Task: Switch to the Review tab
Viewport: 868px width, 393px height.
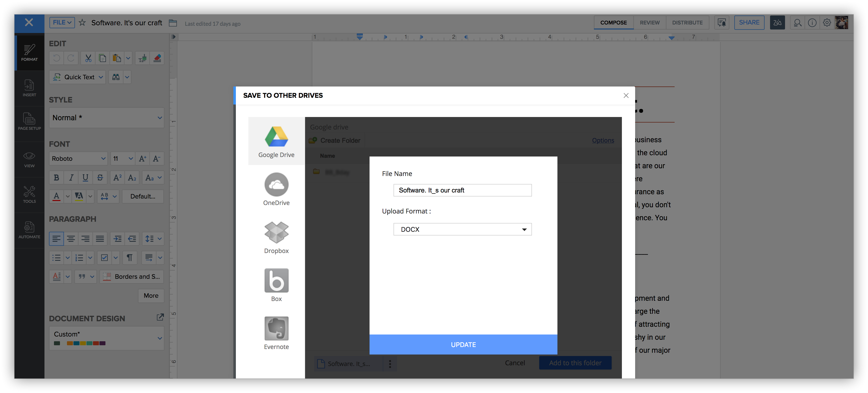Action: pos(649,22)
